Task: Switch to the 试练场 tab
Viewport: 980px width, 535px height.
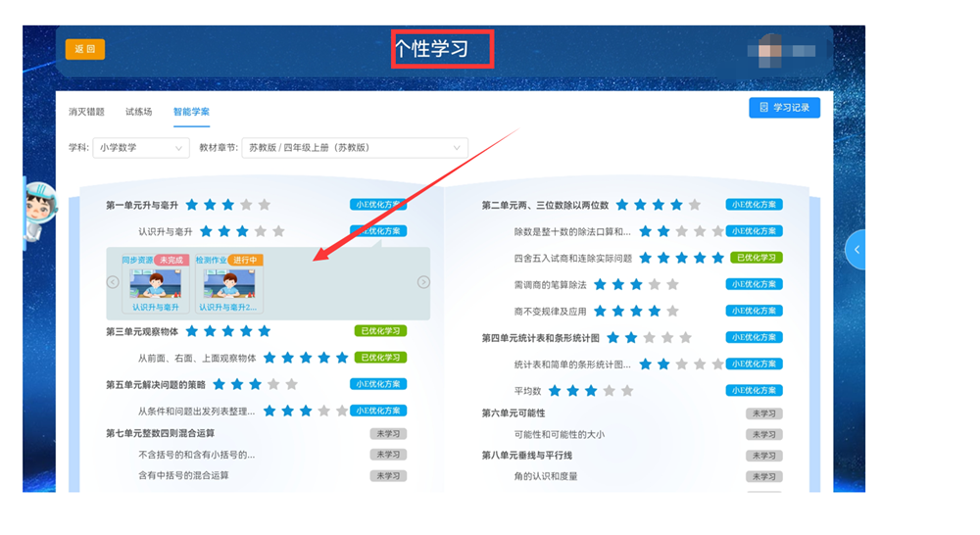Action: (139, 112)
